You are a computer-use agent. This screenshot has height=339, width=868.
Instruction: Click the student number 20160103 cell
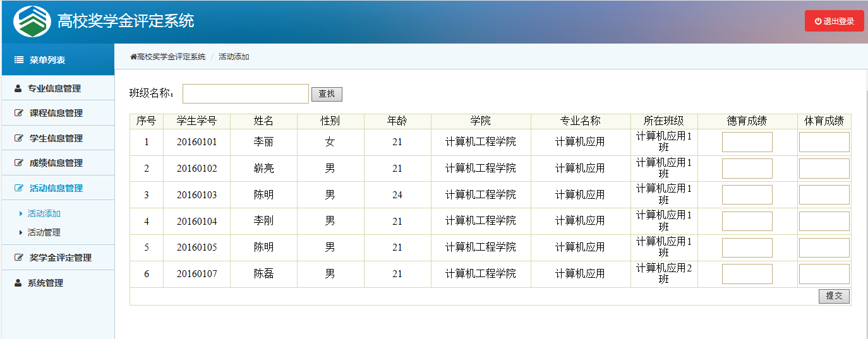(196, 195)
